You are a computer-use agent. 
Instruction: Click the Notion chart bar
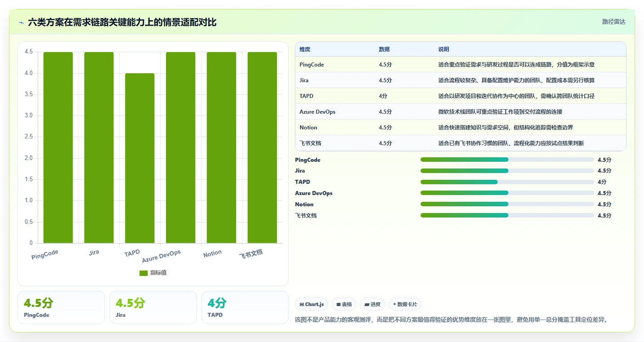coord(221,147)
